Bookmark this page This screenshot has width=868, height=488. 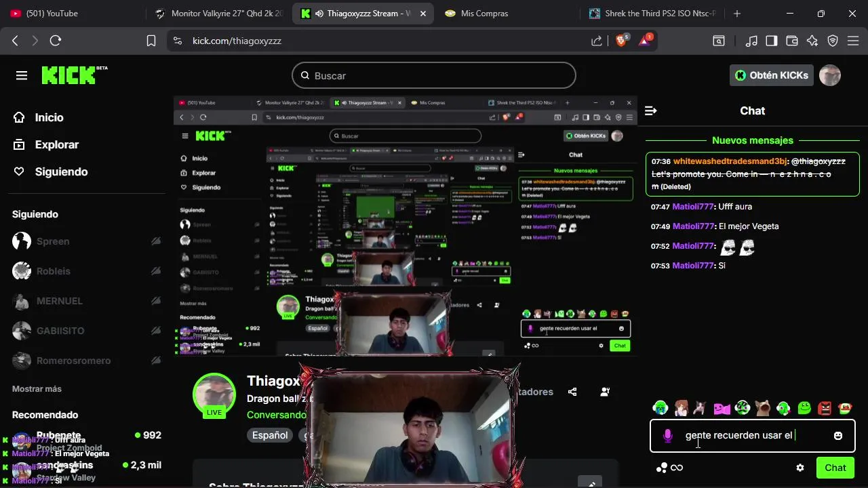click(151, 41)
